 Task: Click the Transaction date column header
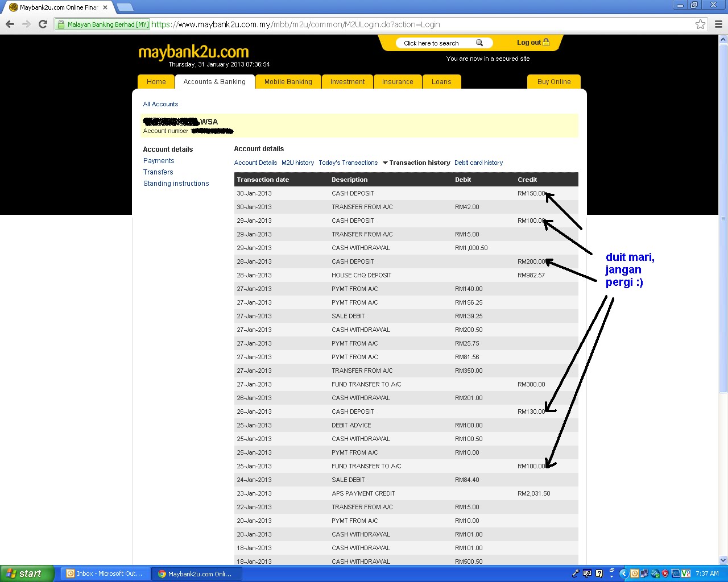coord(263,180)
